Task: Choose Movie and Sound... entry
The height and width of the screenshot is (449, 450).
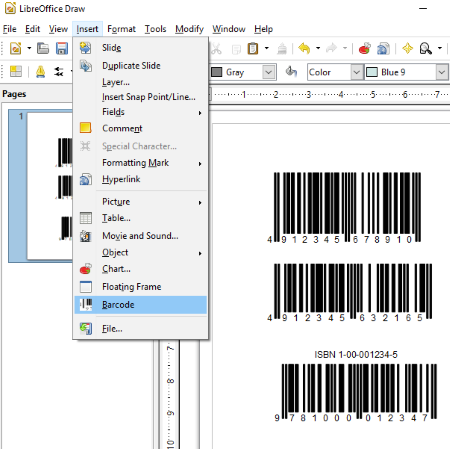Action: [x=141, y=236]
